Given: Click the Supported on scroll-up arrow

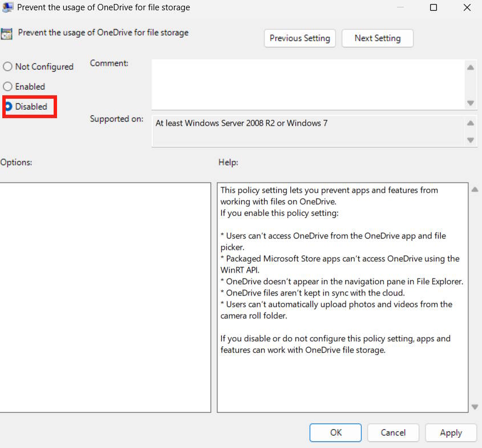Looking at the screenshot, I should (x=471, y=123).
